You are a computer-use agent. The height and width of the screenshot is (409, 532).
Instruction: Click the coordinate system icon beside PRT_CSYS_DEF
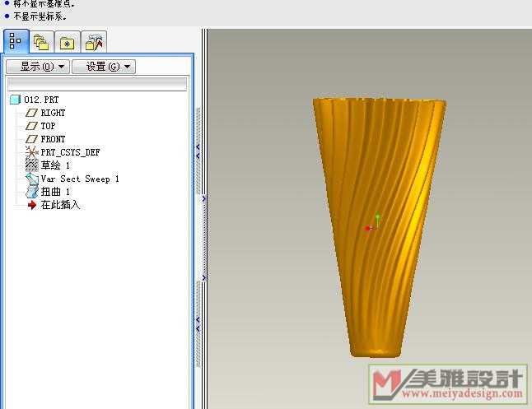tap(31, 152)
